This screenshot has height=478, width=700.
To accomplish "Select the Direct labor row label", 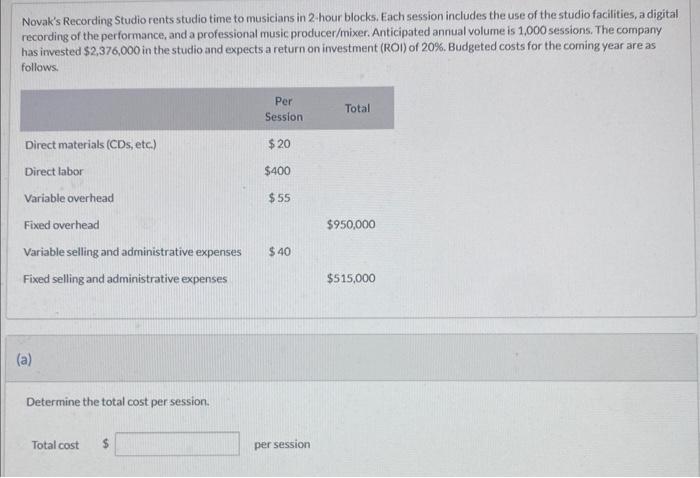I will tap(54, 171).
